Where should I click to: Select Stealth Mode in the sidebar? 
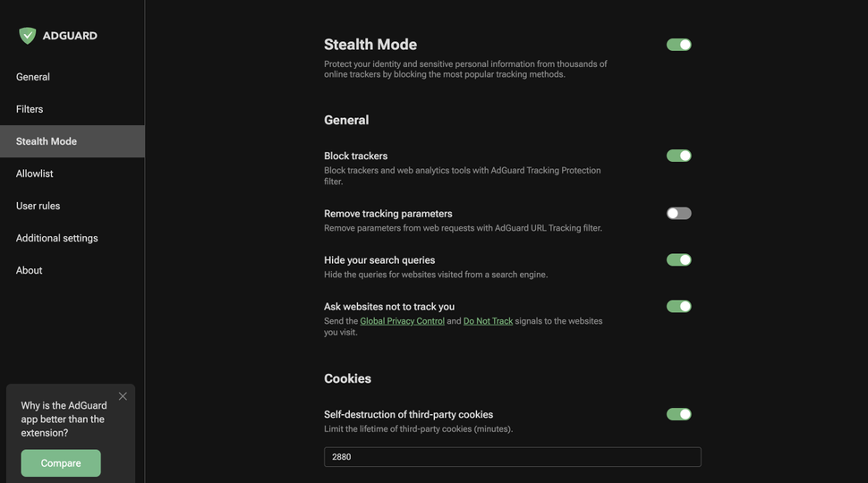point(47,141)
